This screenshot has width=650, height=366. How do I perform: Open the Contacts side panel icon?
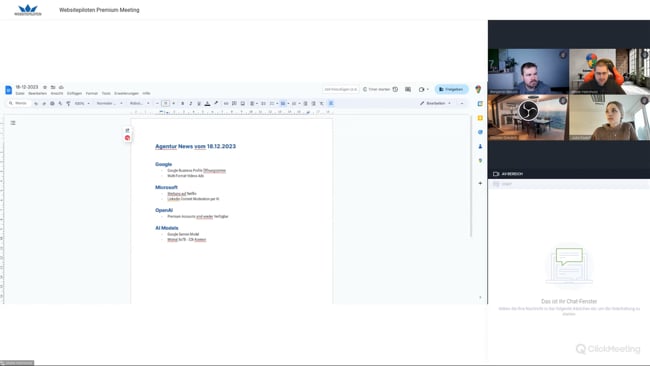480,146
